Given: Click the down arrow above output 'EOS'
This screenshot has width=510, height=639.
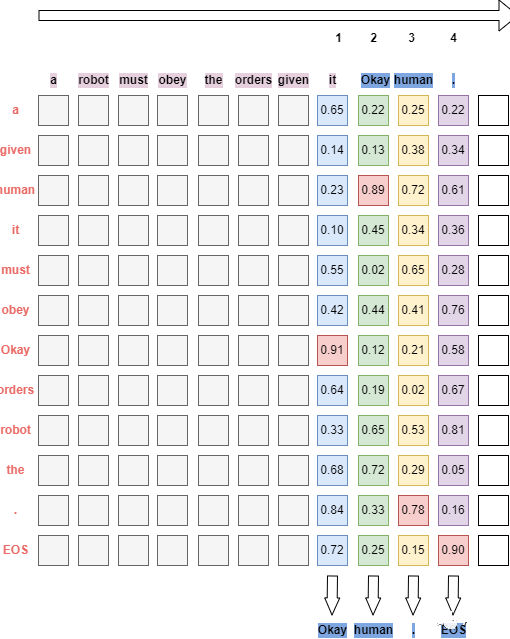Looking at the screenshot, I should point(453,595).
